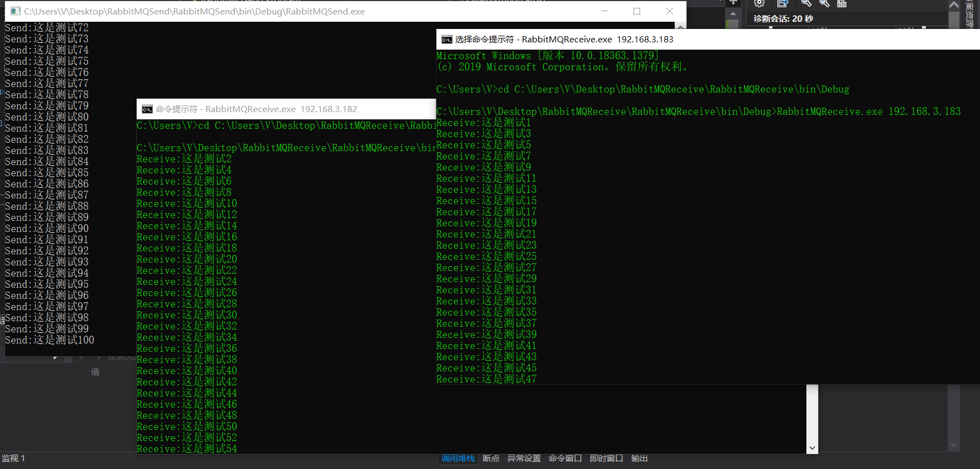Open the 输出 tab

pyautogui.click(x=640, y=458)
